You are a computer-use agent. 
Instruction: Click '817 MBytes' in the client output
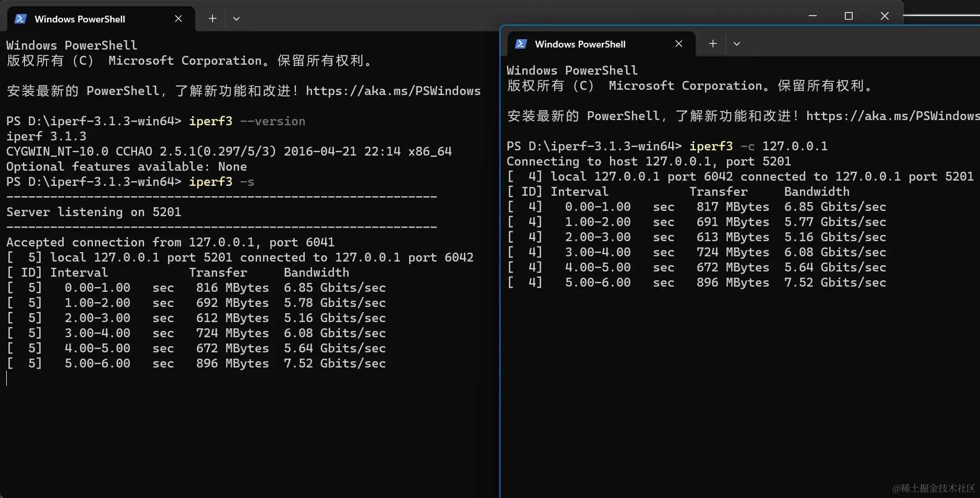click(733, 207)
